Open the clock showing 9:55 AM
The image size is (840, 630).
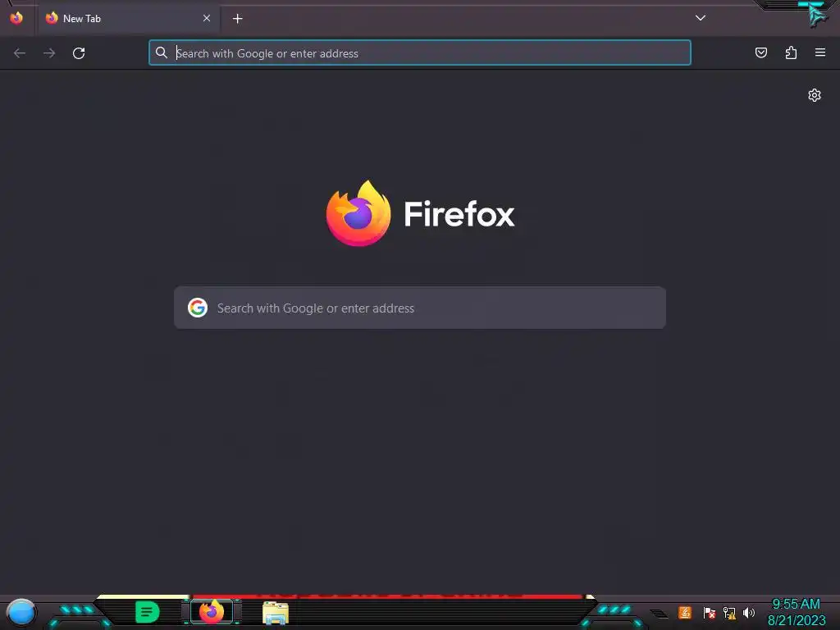tap(797, 612)
